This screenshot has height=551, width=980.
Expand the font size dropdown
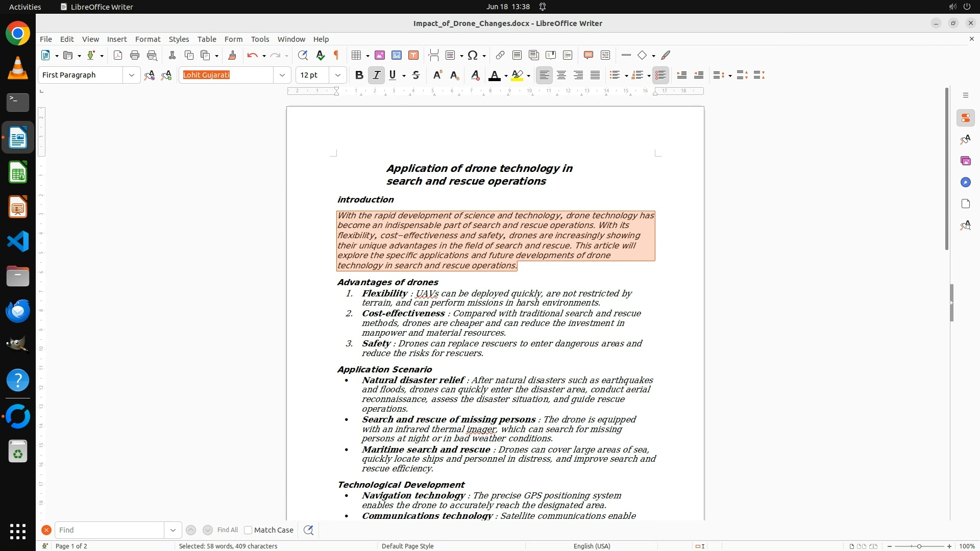tap(337, 75)
